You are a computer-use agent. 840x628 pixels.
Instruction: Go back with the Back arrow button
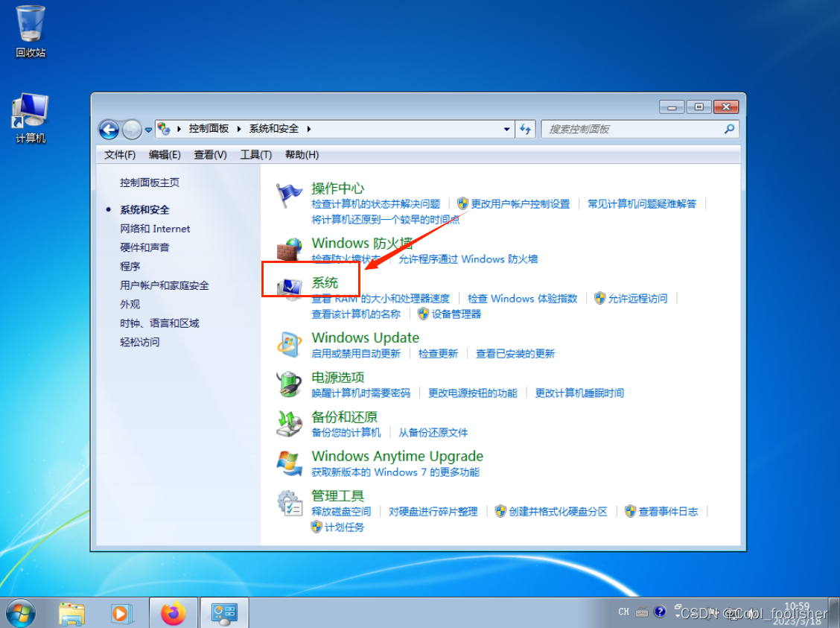[x=109, y=129]
